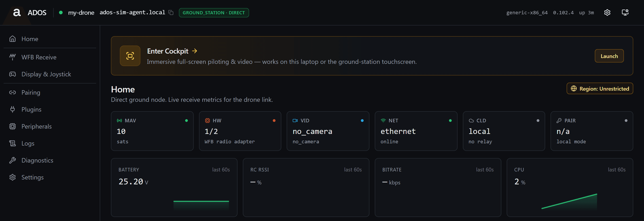Click the Enter Cockpit arrow icon
This screenshot has height=221, width=644.
point(195,51)
